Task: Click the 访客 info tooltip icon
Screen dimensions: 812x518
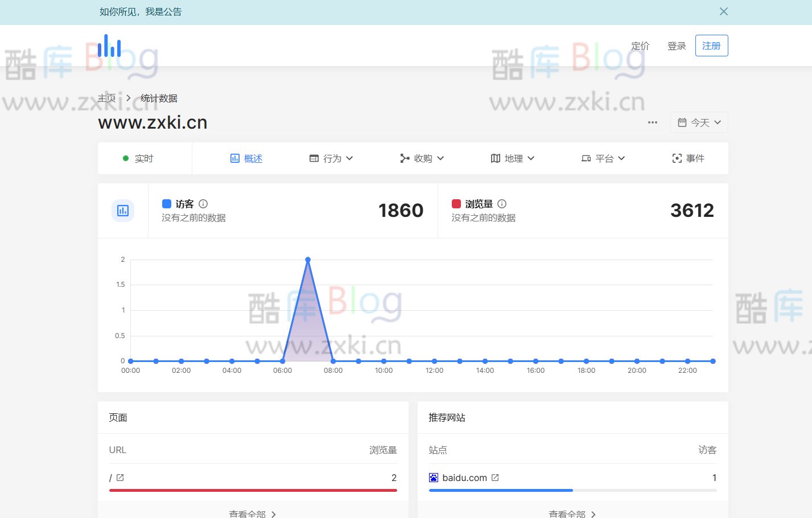Action: tap(203, 204)
